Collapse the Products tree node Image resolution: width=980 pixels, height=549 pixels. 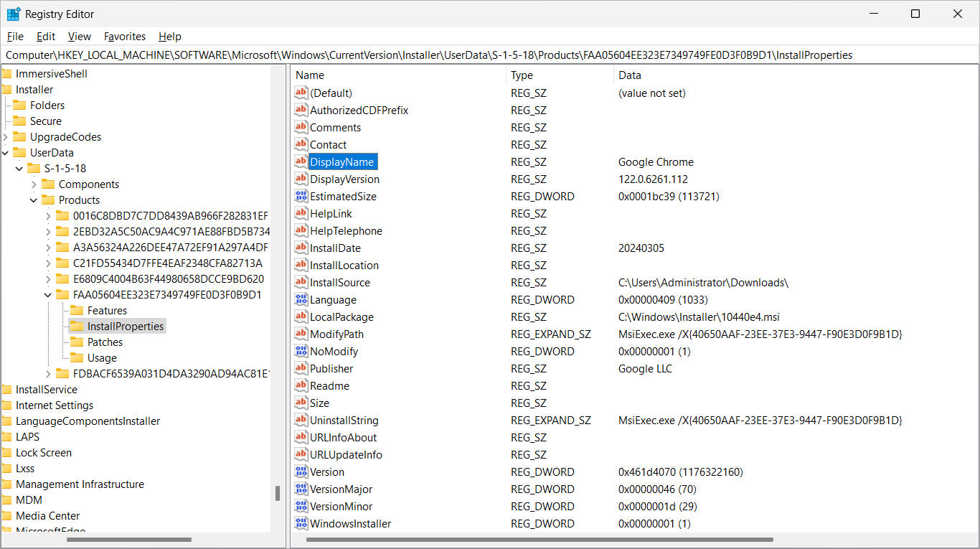click(x=34, y=200)
